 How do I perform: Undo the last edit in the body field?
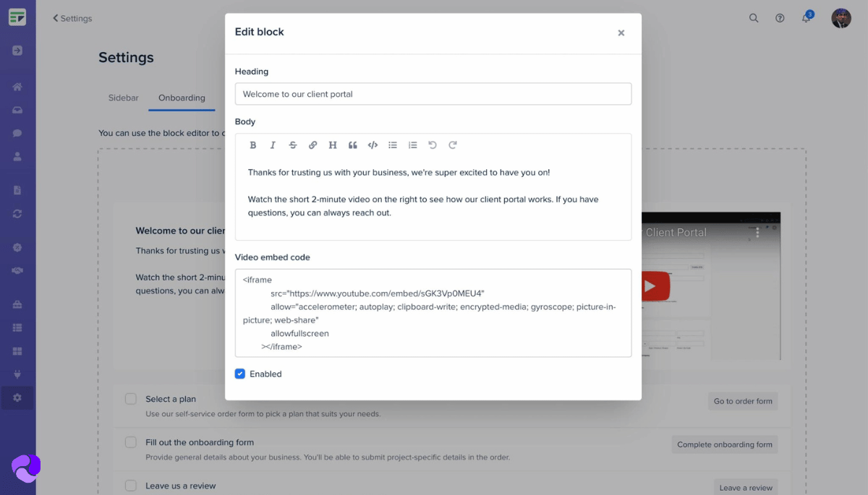432,145
